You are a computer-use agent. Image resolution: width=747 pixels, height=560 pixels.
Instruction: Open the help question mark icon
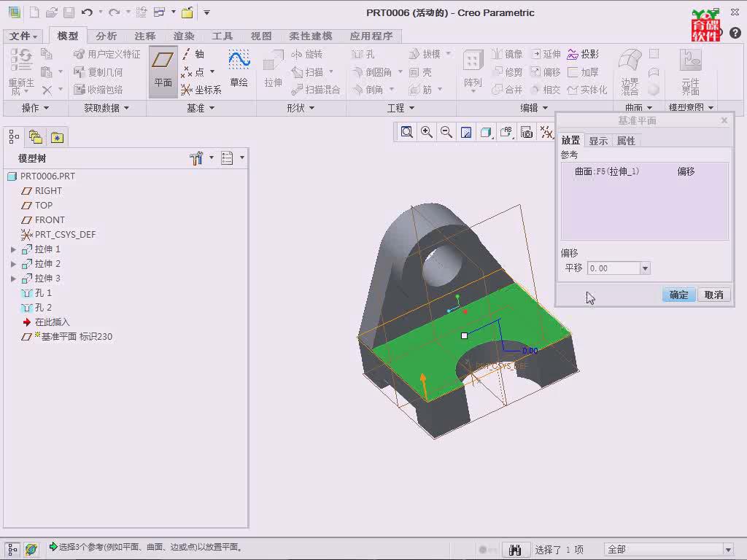pyautogui.click(x=735, y=32)
